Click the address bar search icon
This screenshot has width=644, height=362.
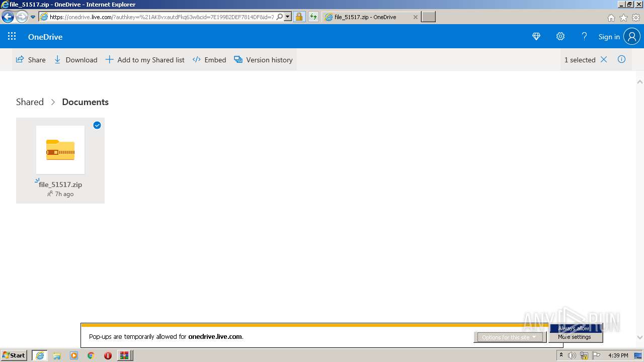[x=280, y=17]
